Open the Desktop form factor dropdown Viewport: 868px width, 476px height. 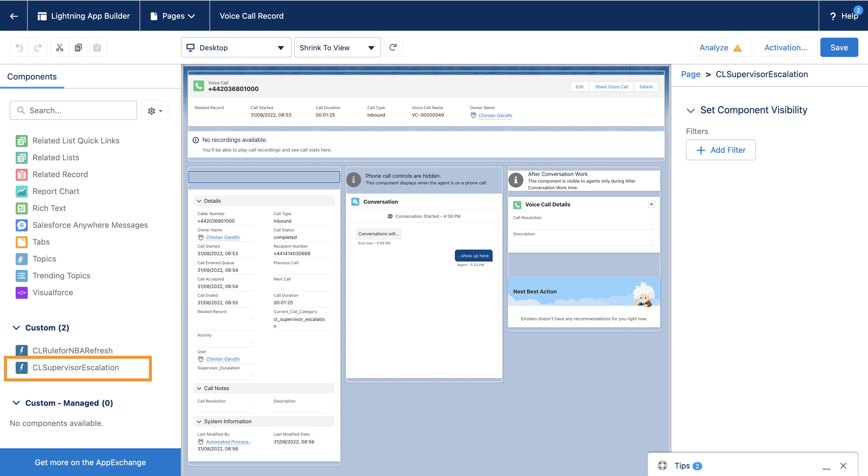236,48
